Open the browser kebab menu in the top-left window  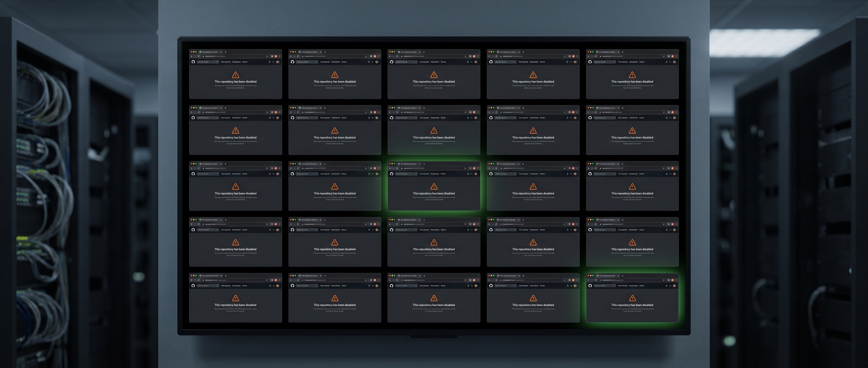279,56
